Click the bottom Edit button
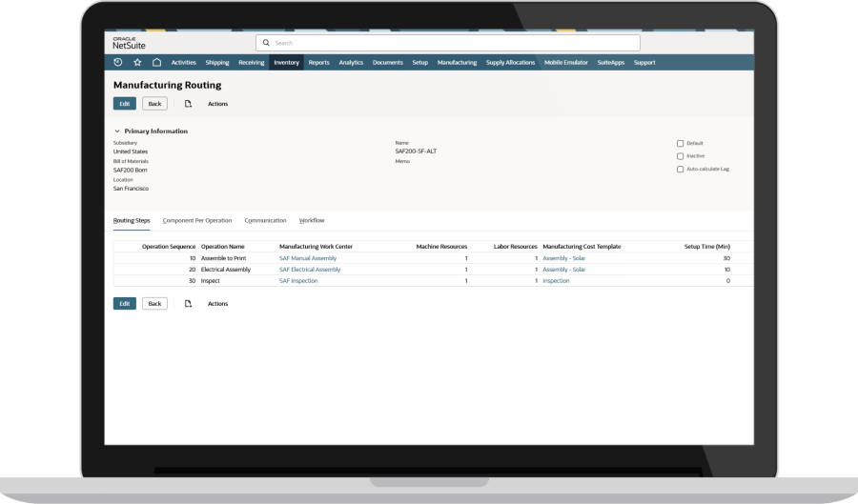Image resolution: width=858 pixels, height=504 pixels. coord(125,304)
